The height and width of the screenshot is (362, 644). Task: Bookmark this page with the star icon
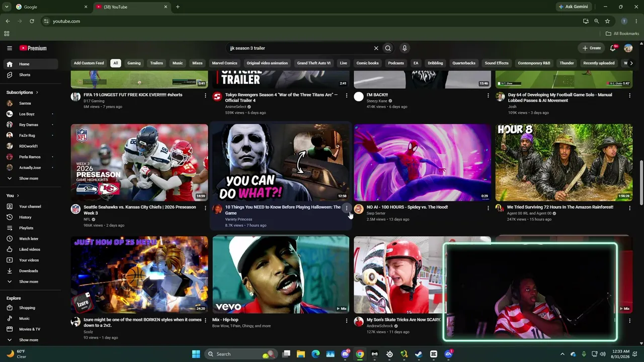[607, 21]
